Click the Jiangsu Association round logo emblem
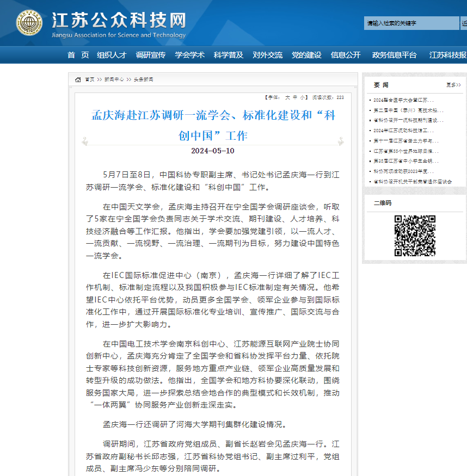 pyautogui.click(x=29, y=23)
